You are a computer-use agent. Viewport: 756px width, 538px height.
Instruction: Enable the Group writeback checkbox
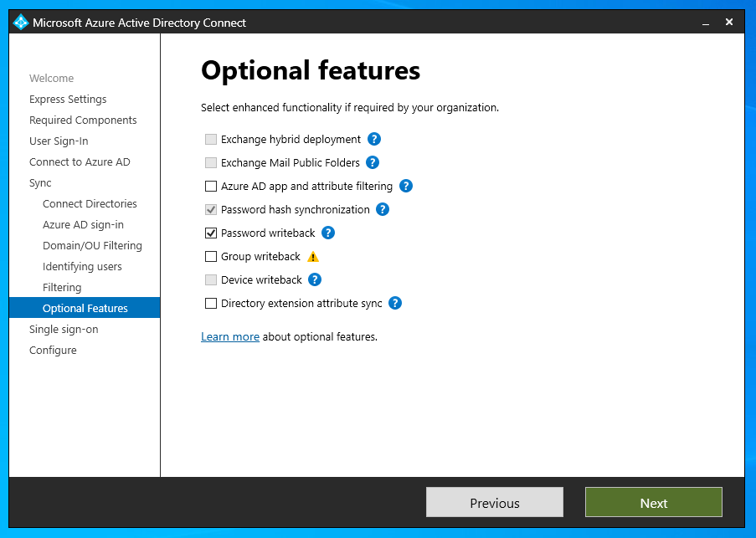click(211, 256)
